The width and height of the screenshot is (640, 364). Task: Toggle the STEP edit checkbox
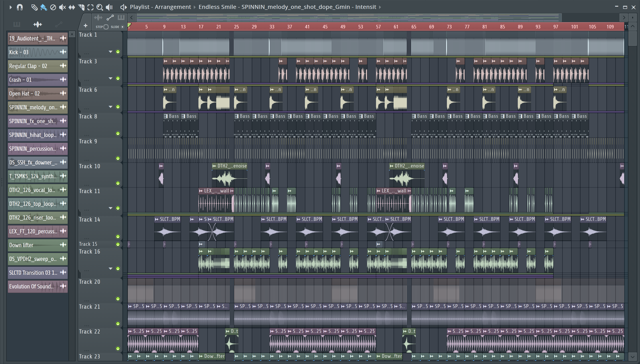(106, 27)
